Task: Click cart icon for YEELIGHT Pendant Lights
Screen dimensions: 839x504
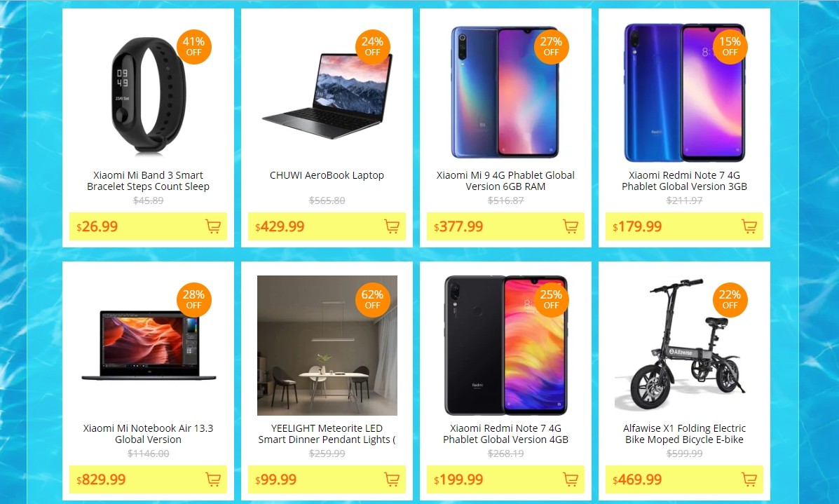Action: tap(393, 479)
